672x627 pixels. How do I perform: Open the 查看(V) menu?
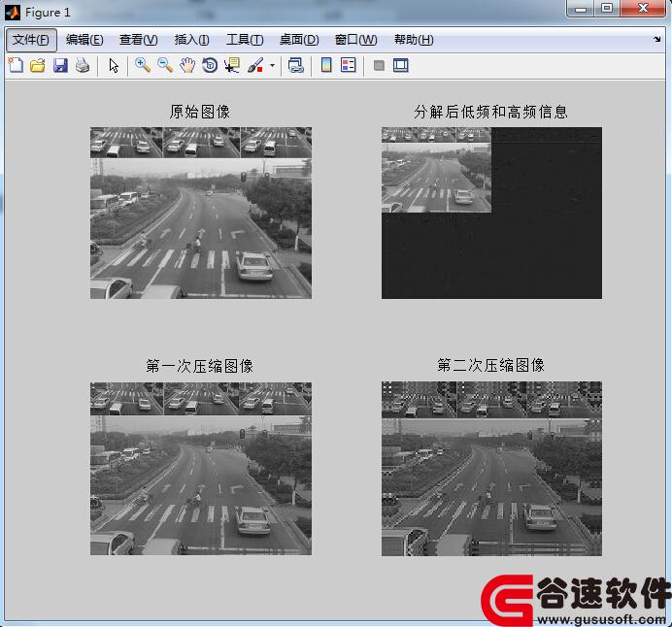click(139, 40)
